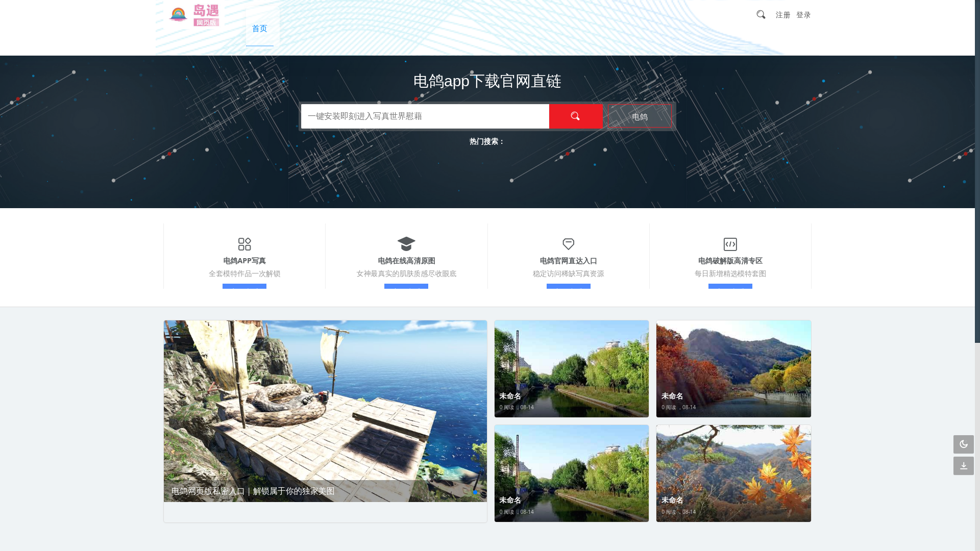980x551 pixels.
Task: Open maple leaves 未命名 thumbnail
Action: pyautogui.click(x=733, y=473)
